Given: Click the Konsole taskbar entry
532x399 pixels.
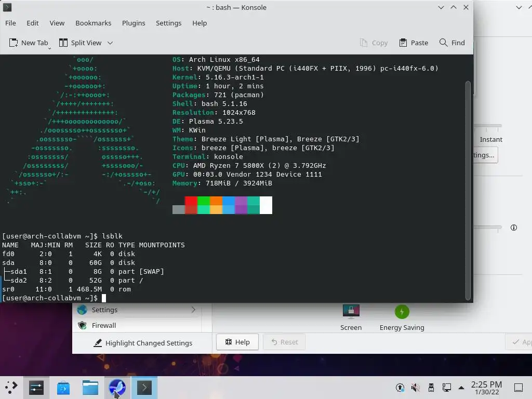Looking at the screenshot, I should 144,388.
